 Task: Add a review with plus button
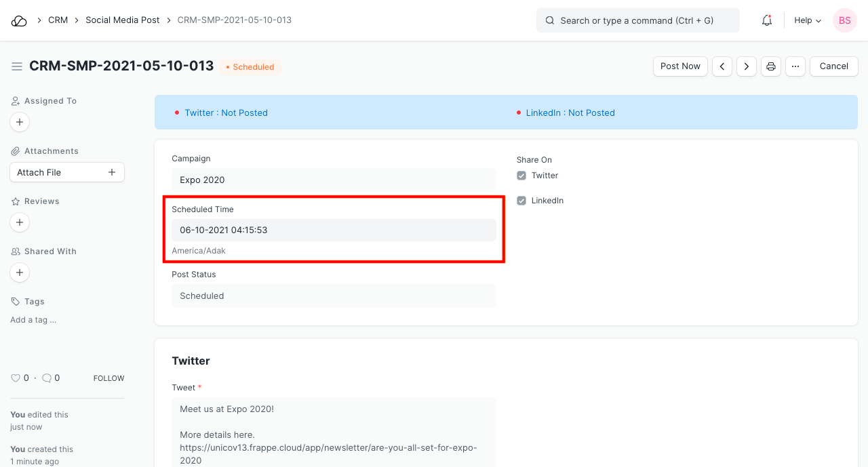20,222
